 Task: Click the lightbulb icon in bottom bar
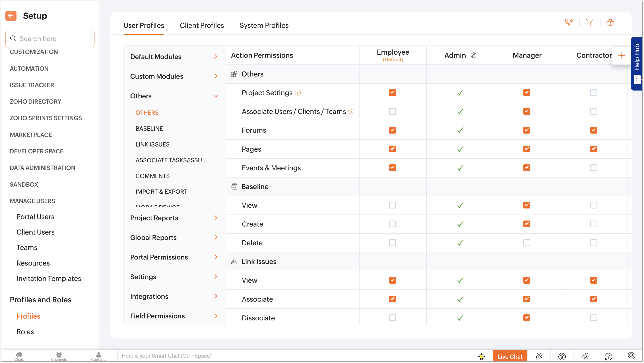click(481, 356)
